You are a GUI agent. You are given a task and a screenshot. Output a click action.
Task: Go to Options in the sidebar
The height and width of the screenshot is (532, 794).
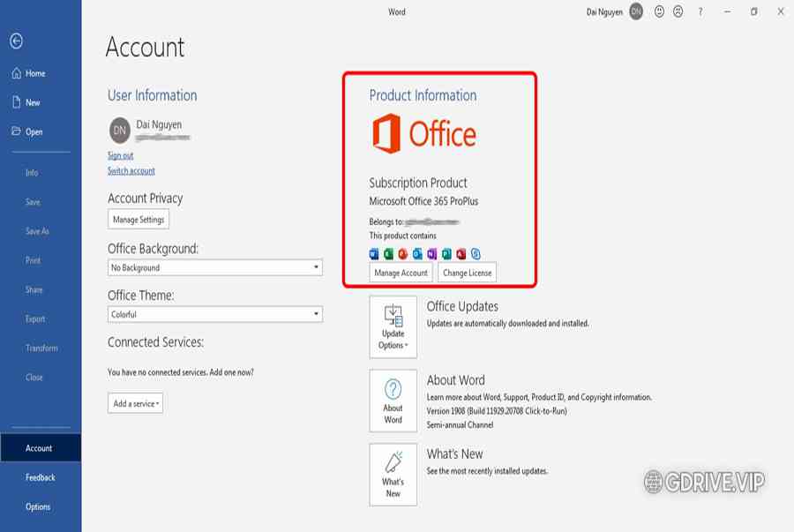point(38,506)
